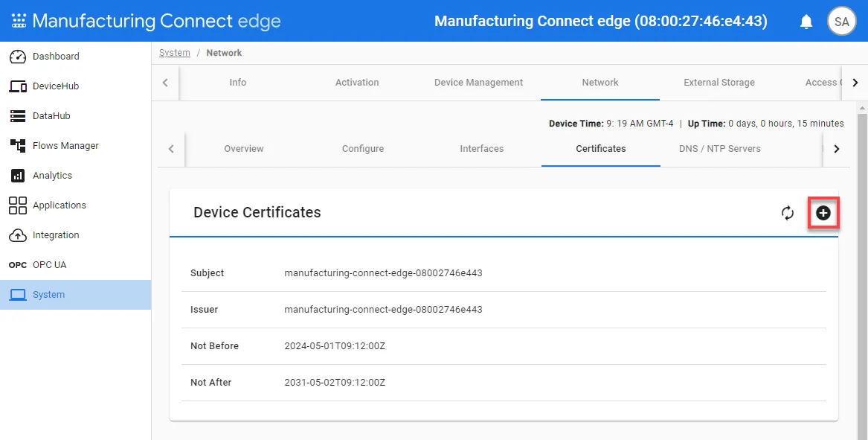
Task: Open the notifications bell
Action: (x=806, y=22)
